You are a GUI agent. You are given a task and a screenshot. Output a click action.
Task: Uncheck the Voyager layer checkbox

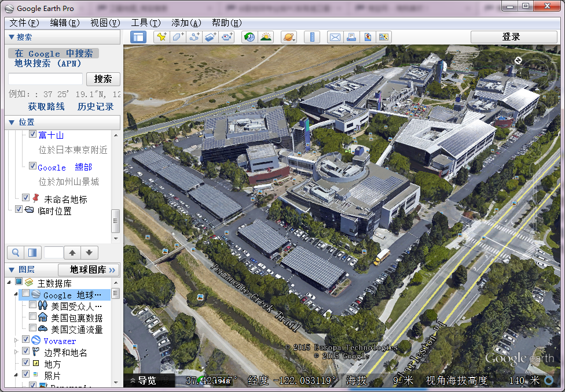[x=25, y=339]
